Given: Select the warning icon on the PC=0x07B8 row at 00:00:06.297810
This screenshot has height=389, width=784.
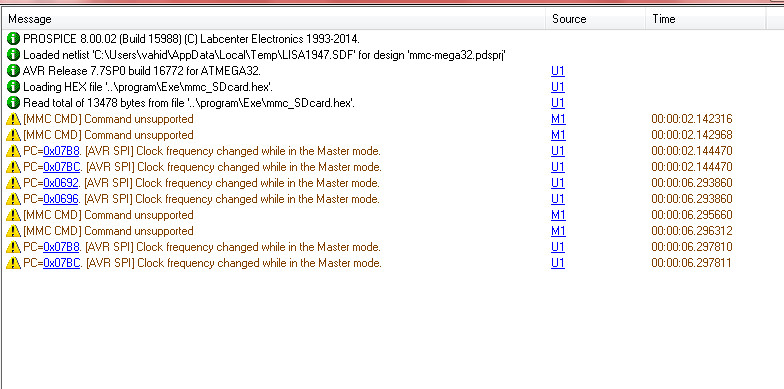Looking at the screenshot, I should coord(14,247).
